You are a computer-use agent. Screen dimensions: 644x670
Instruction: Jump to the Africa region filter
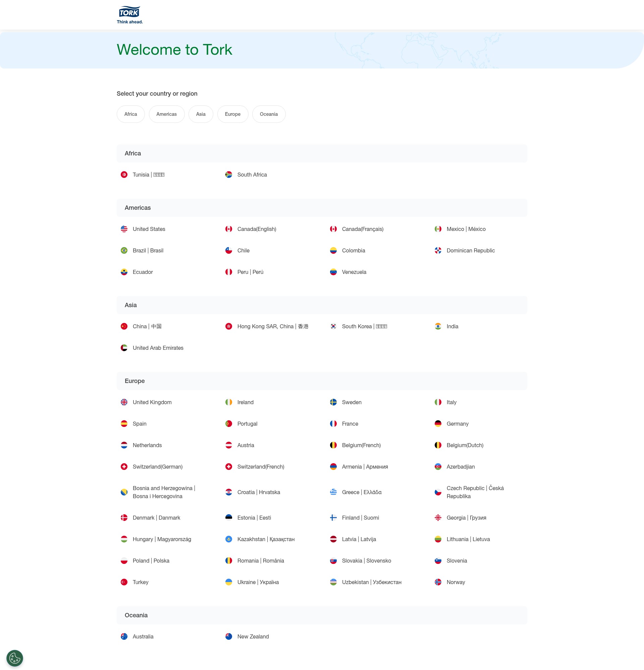(130, 114)
